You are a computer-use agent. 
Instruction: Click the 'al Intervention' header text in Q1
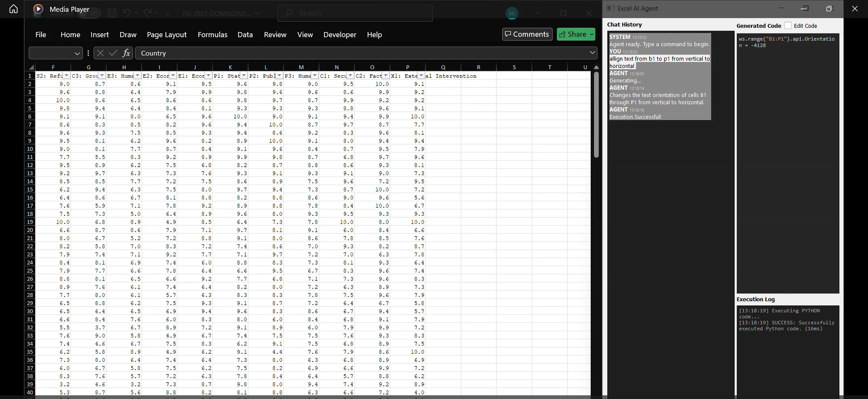[451, 76]
